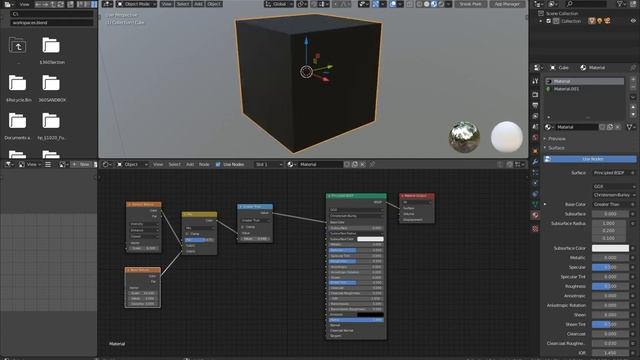The width and height of the screenshot is (640, 360).
Task: Click the Shrink Print button
Action: tap(471, 4)
